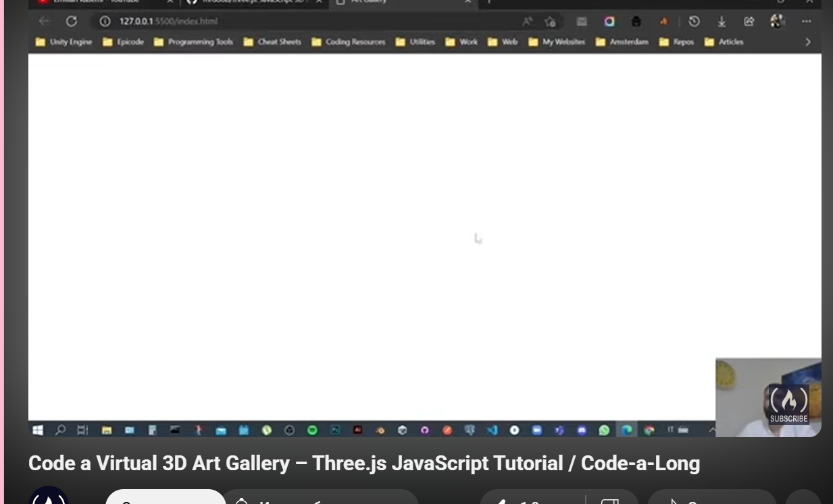Open the browser history icon
Screen dimensions: 833x504
pos(694,21)
